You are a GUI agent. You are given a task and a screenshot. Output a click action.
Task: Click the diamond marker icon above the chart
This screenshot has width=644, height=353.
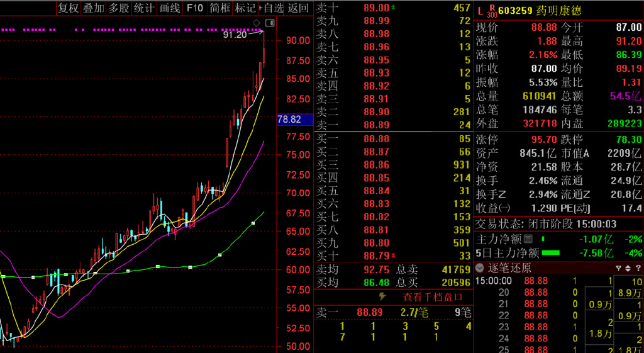257,23
